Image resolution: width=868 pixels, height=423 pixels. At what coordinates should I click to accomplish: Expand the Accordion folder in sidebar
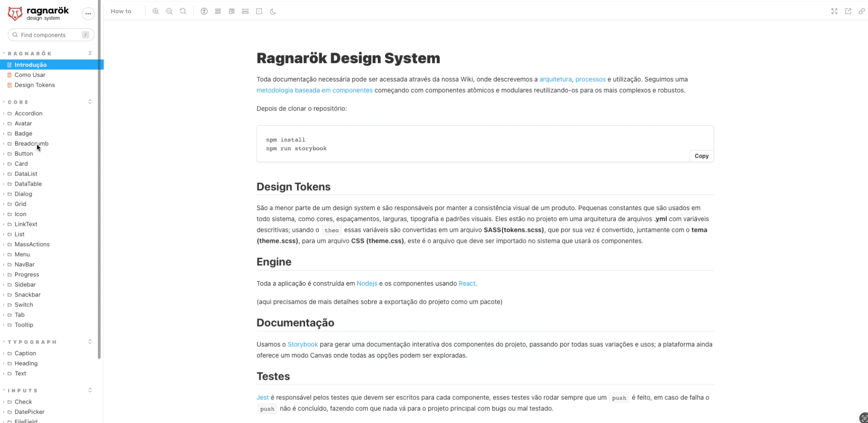point(28,113)
